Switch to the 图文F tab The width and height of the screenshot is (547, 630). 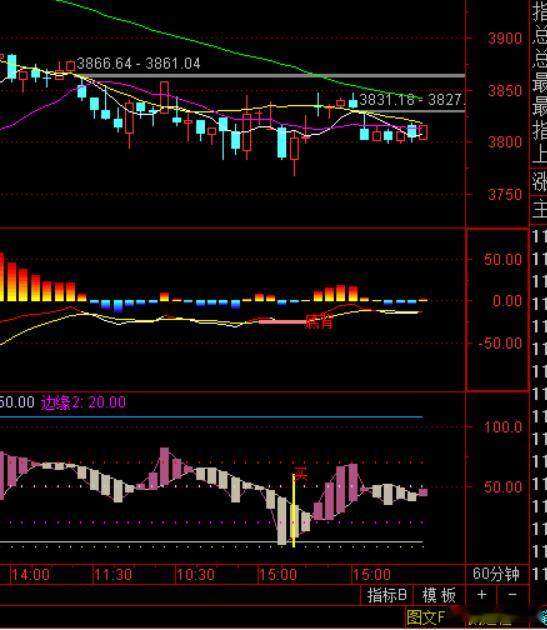(426, 617)
